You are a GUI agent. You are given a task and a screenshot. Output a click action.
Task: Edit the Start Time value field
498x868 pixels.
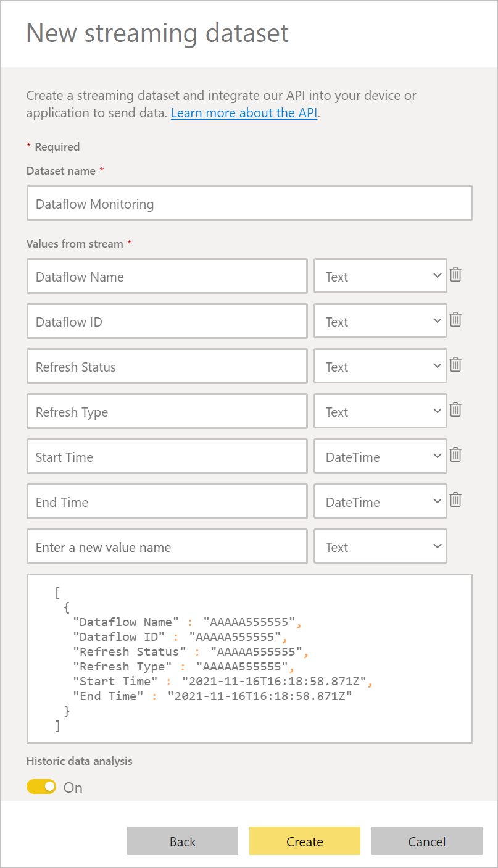pyautogui.click(x=167, y=456)
